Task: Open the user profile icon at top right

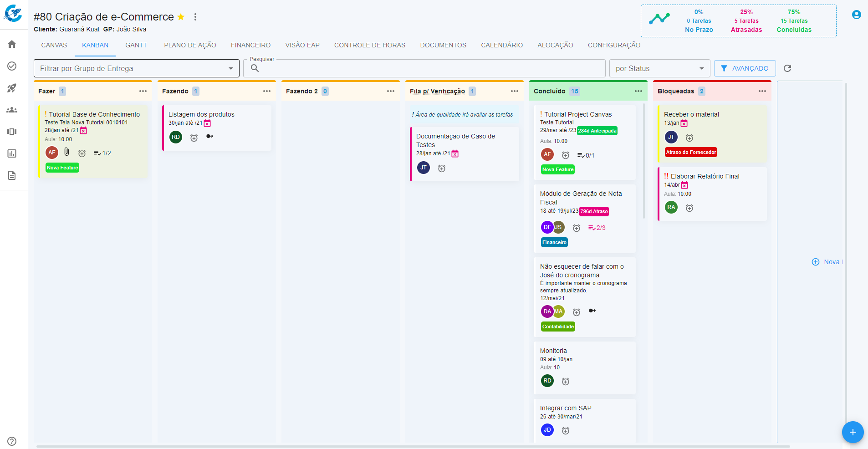Action: pyautogui.click(x=856, y=15)
